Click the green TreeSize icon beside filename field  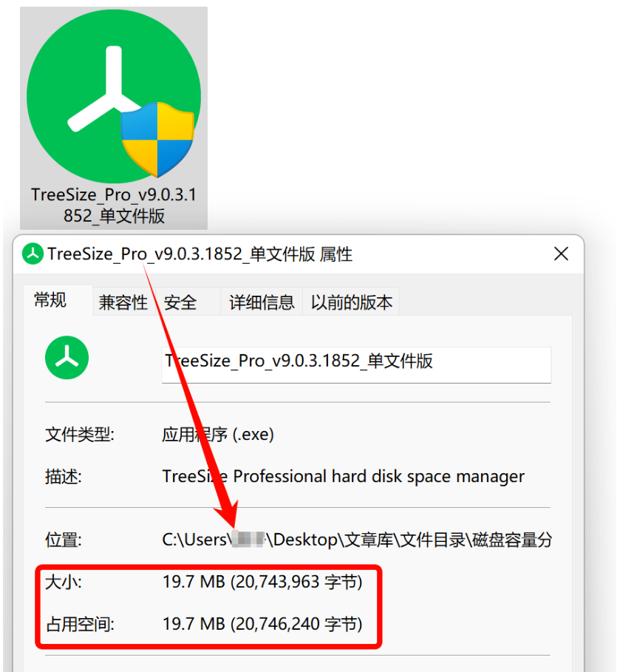click(67, 357)
